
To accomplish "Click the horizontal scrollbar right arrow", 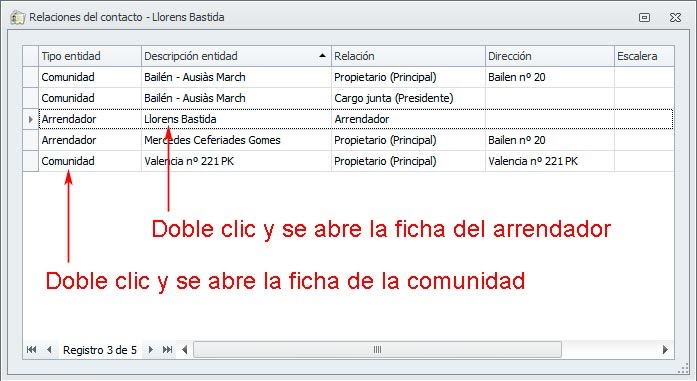I will click(665, 350).
